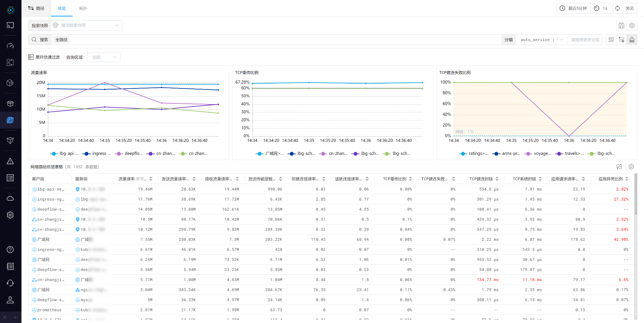The width and height of the screenshot is (644, 323).
Task: Open the cloud icon in sidebar
Action: coord(10,198)
